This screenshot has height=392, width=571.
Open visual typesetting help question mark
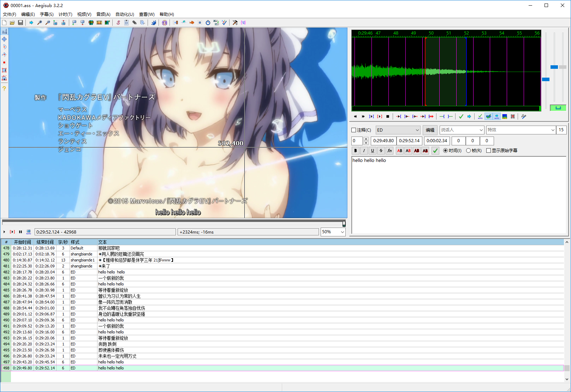pyautogui.click(x=4, y=89)
